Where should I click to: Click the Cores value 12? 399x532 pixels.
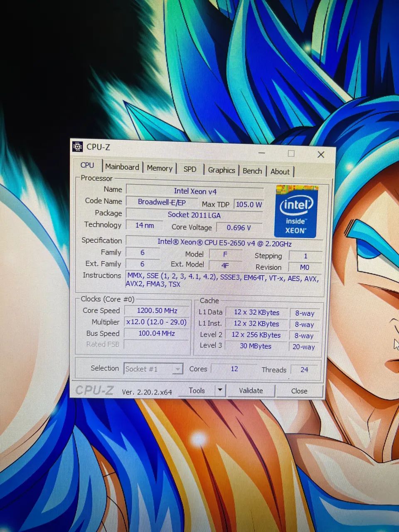[x=234, y=369]
